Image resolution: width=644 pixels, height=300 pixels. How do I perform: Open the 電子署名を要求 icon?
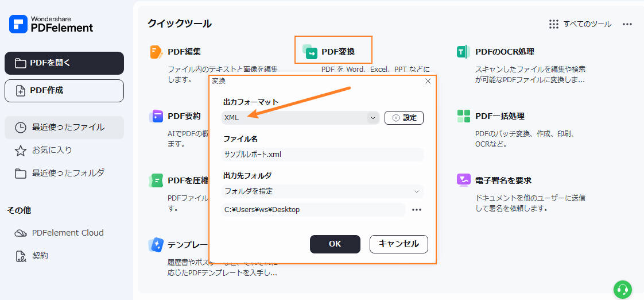point(463,180)
